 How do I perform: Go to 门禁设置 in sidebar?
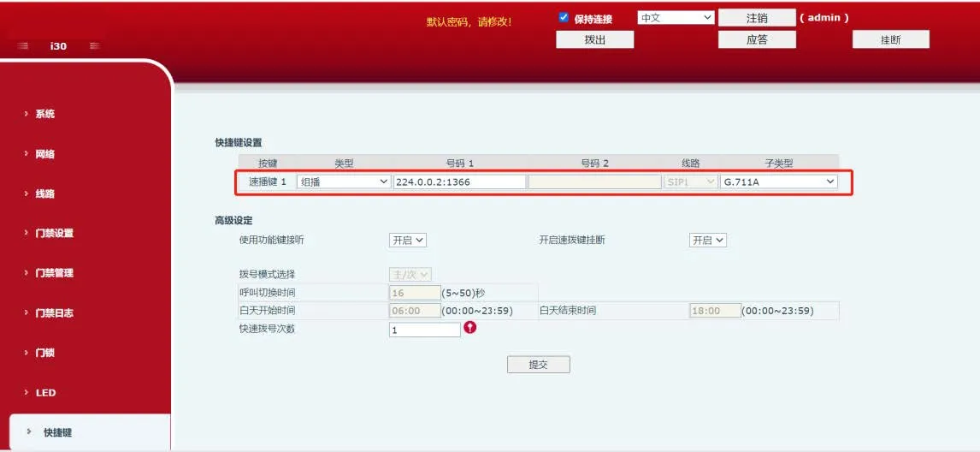point(54,234)
